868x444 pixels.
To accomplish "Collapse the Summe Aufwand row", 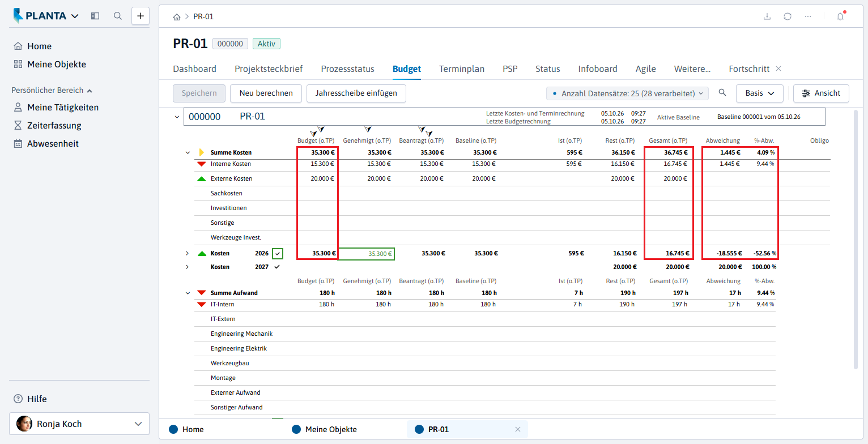I will (188, 293).
